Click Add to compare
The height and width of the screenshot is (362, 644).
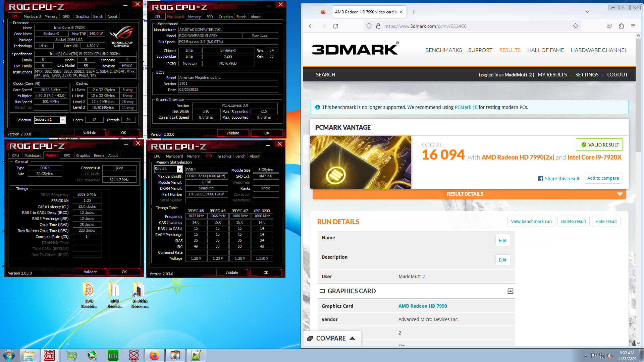[603, 178]
